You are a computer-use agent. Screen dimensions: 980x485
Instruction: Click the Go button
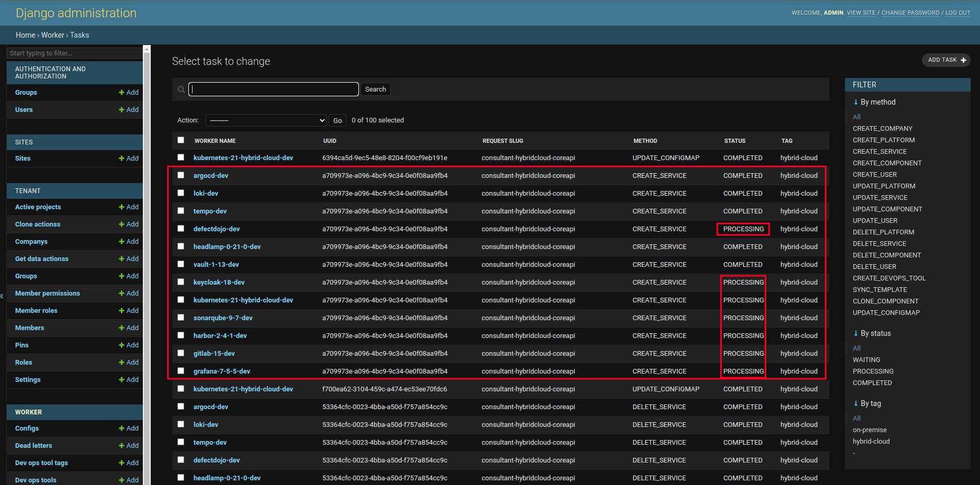(337, 120)
